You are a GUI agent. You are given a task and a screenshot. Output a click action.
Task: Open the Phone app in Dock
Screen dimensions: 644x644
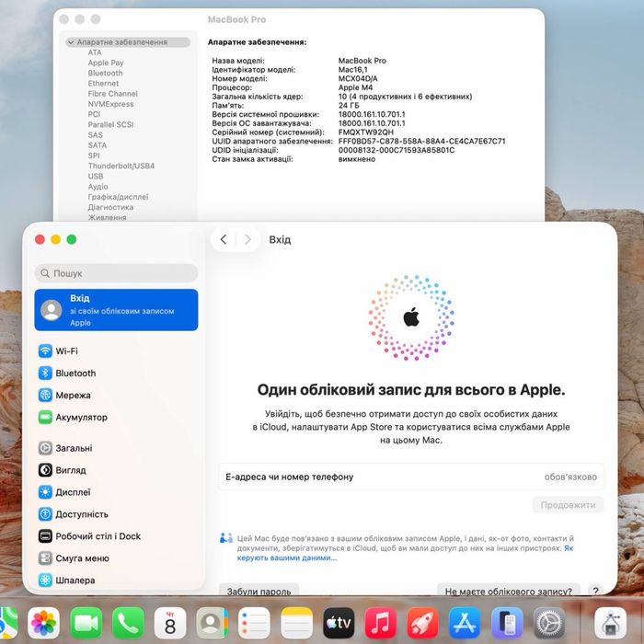point(128,623)
